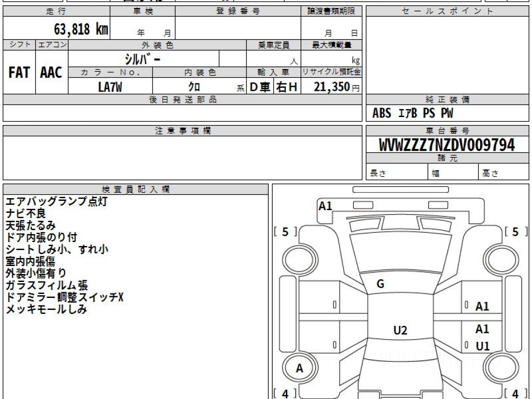Select the ドアミラー調整スイッチX note
The height and width of the screenshot is (399, 532).
click(64, 297)
